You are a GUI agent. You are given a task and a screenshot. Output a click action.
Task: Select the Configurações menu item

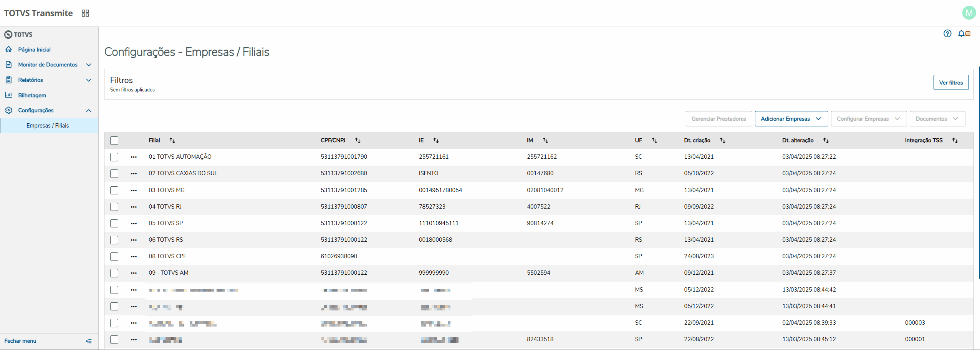[36, 110]
